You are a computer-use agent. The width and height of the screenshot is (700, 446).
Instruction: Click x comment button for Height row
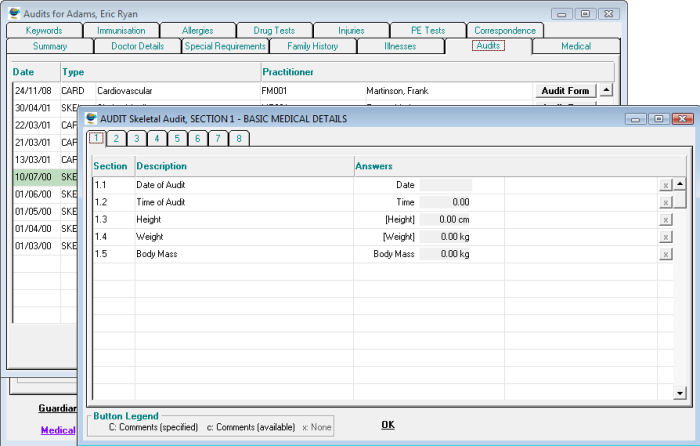(665, 220)
